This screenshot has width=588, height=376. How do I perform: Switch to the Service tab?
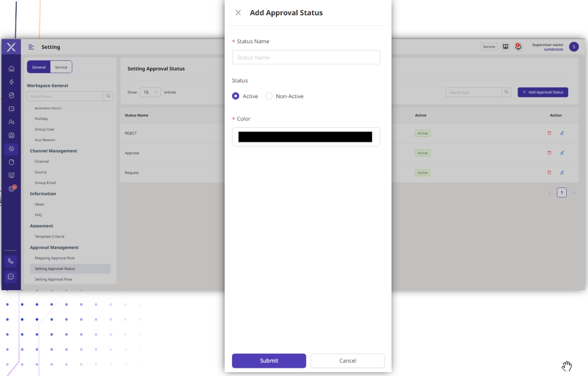coord(61,67)
